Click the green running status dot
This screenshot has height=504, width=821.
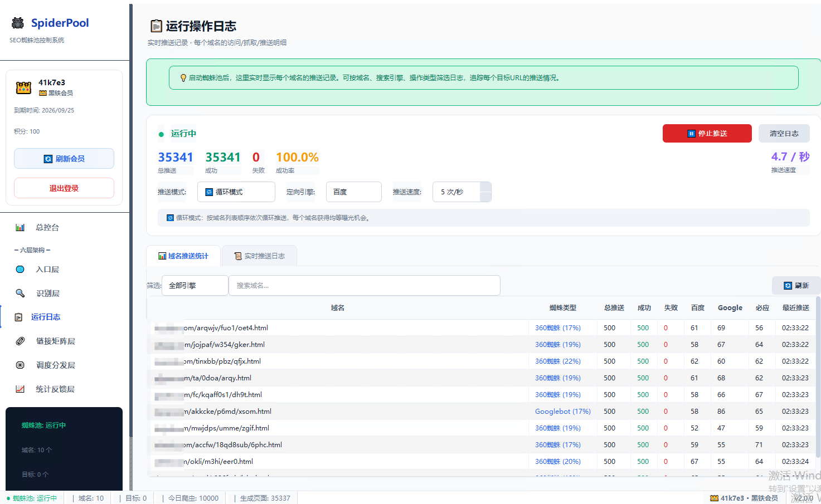pyautogui.click(x=161, y=134)
